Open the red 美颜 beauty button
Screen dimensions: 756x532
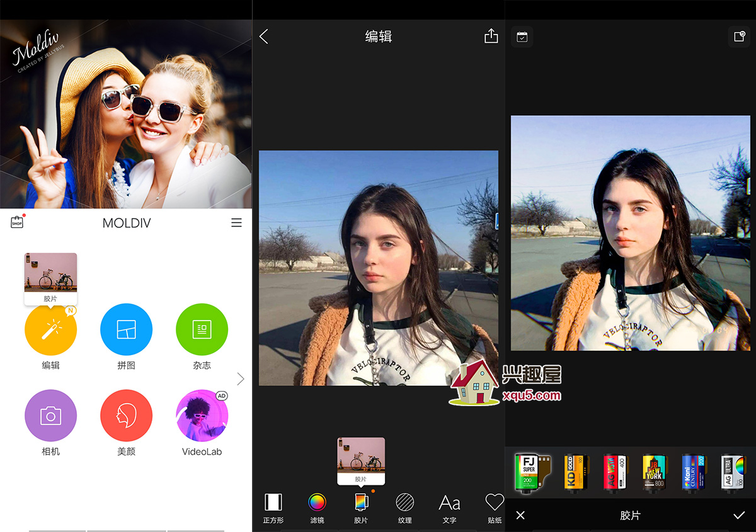[126, 416]
